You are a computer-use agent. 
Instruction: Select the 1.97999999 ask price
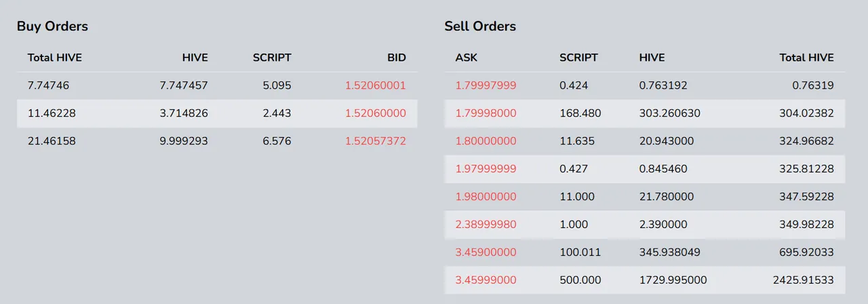486,169
